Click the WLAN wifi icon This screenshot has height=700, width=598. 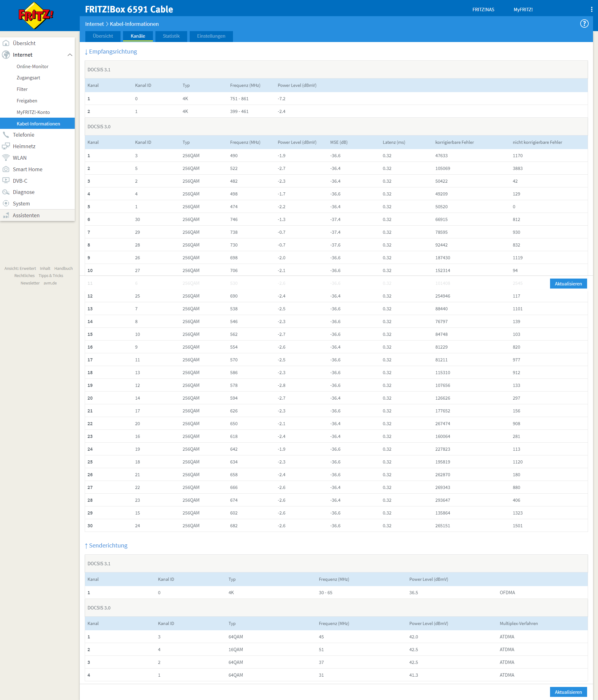tap(6, 158)
